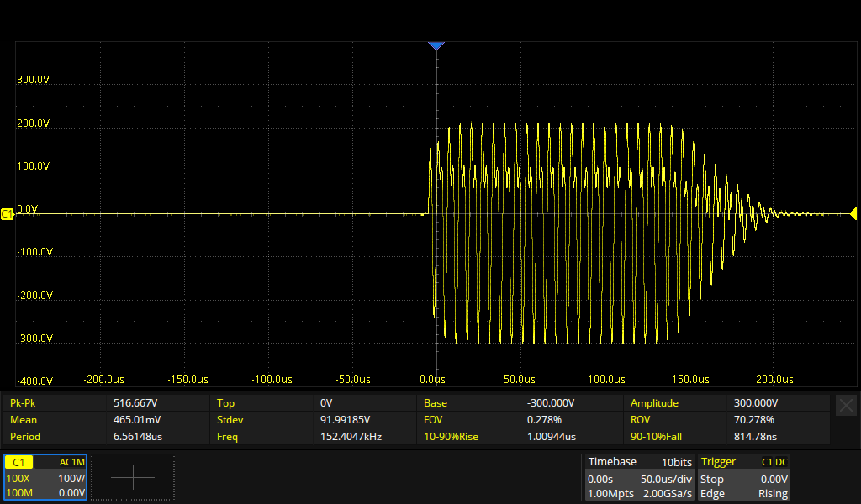
Task: Open the Timebase settings box
Action: click(x=640, y=477)
